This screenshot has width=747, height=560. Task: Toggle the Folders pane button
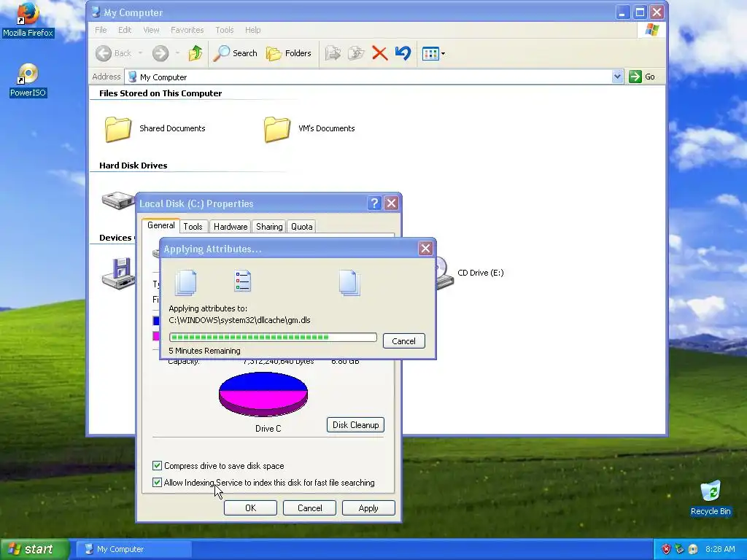tap(289, 53)
